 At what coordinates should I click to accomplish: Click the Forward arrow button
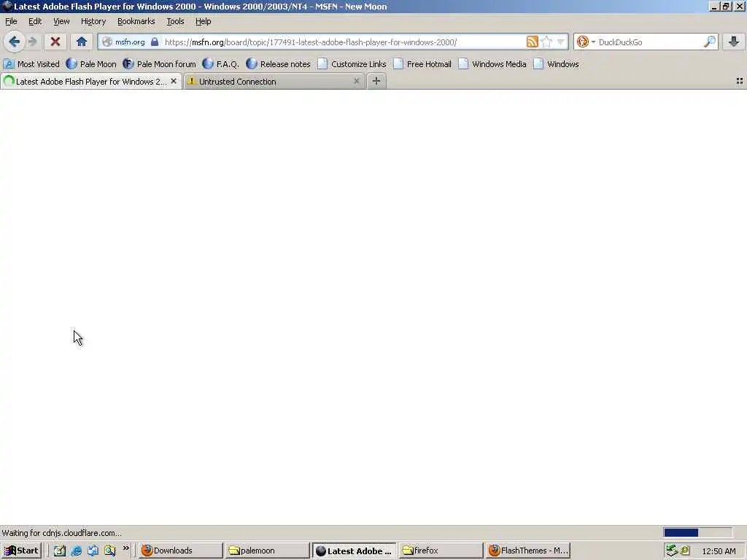pos(32,42)
